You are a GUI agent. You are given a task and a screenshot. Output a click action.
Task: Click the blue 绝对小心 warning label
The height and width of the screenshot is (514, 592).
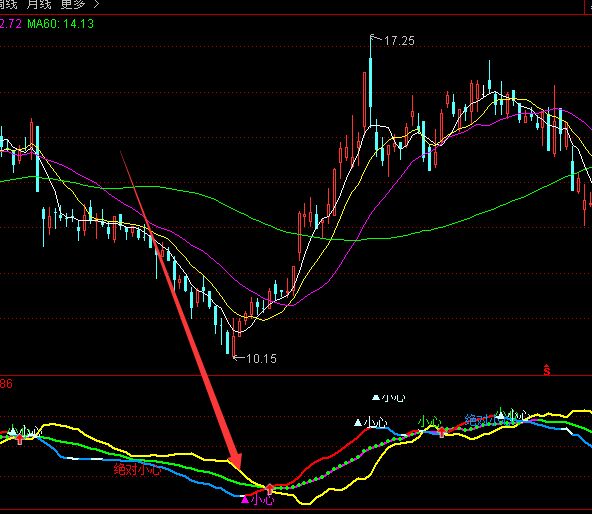click(x=480, y=420)
